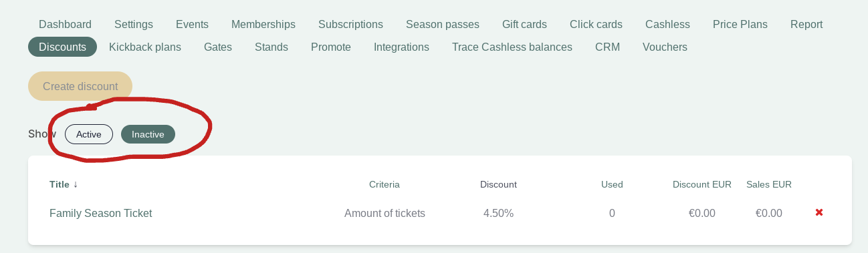Toggle the Inactive filter
This screenshot has height=253, width=868.
coord(148,134)
